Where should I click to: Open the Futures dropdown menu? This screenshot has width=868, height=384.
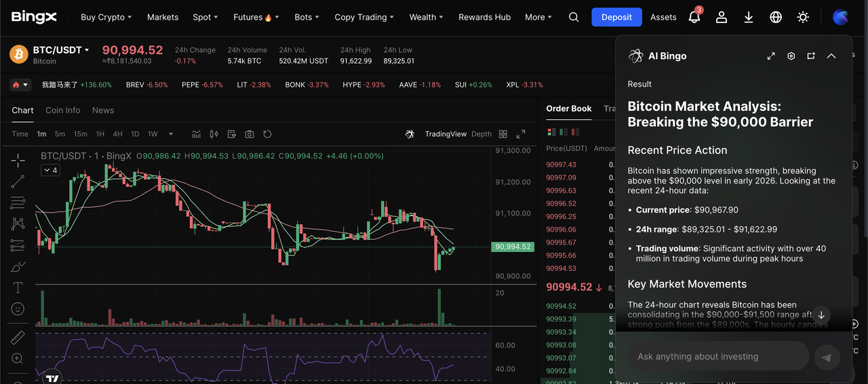click(256, 17)
